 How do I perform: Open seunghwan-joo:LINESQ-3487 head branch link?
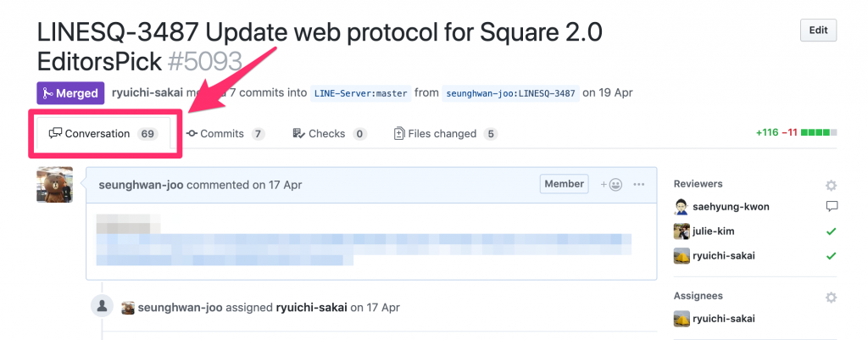pos(510,93)
